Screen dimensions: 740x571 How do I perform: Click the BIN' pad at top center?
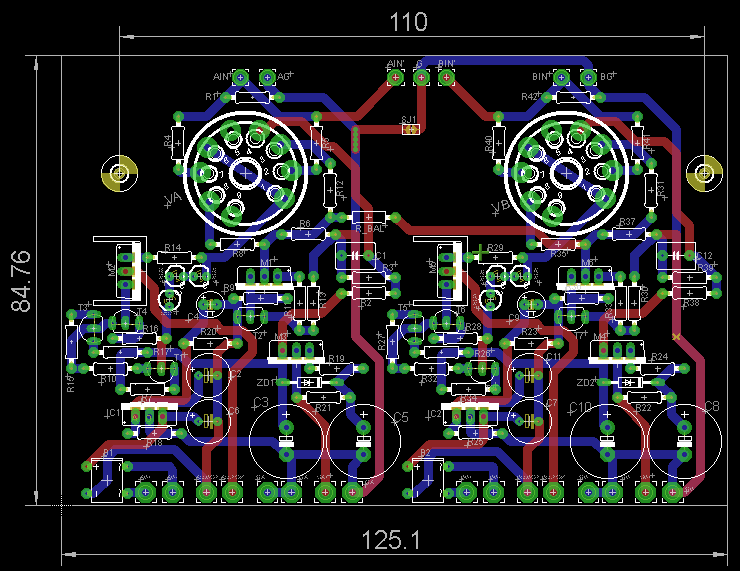pyautogui.click(x=446, y=77)
